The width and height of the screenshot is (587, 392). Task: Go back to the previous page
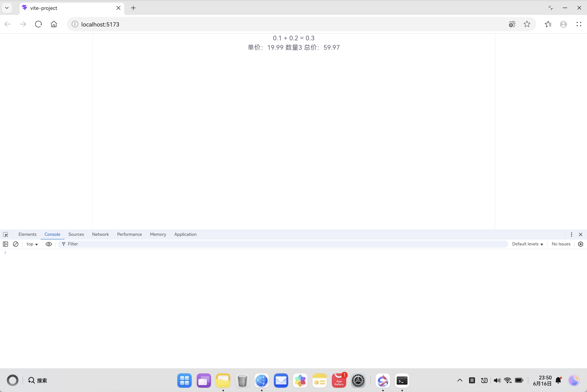(x=7, y=24)
